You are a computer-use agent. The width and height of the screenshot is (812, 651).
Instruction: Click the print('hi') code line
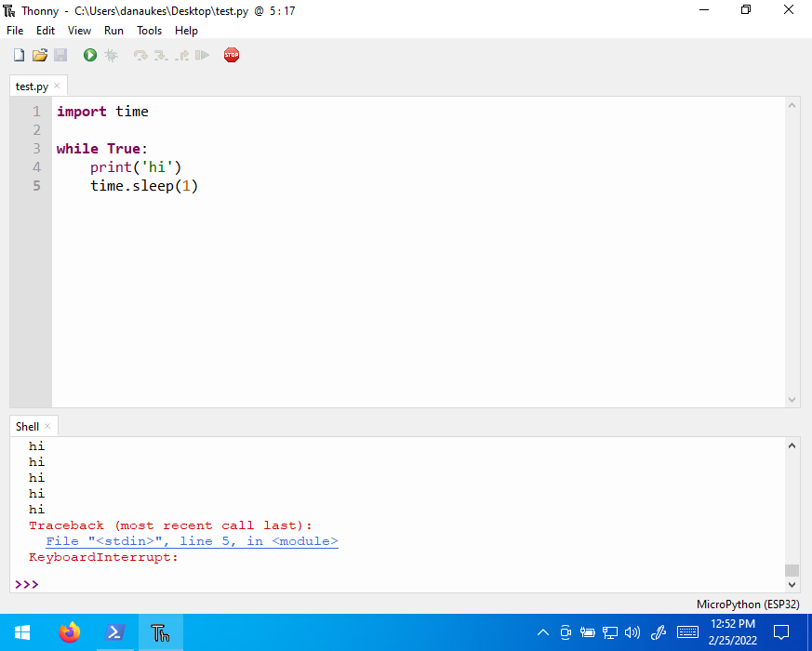click(136, 167)
